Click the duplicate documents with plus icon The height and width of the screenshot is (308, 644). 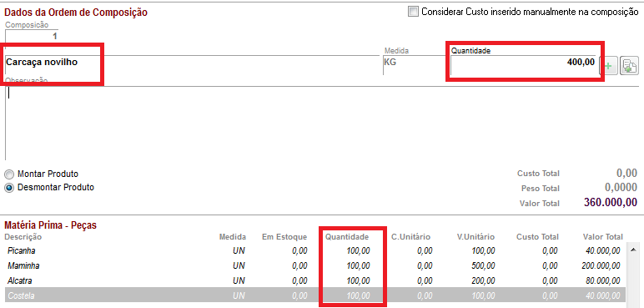pos(629,66)
